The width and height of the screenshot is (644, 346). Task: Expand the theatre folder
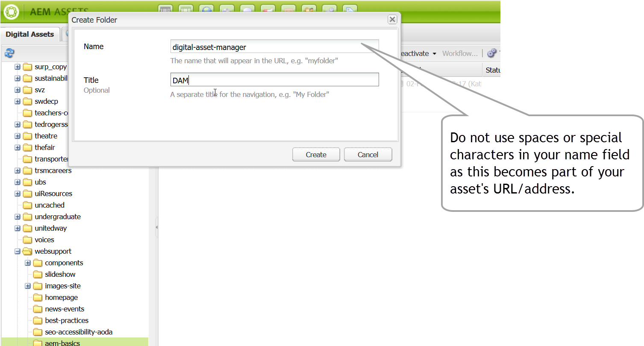pyautogui.click(x=18, y=136)
